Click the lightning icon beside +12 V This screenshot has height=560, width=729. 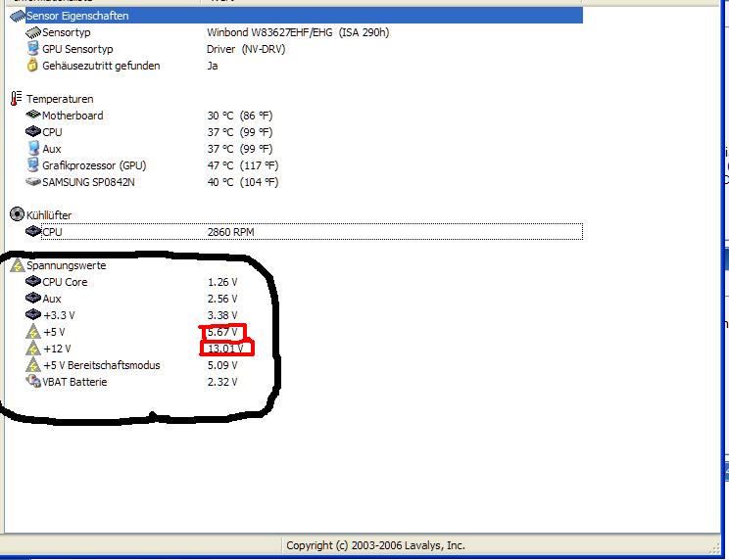[x=33, y=349]
